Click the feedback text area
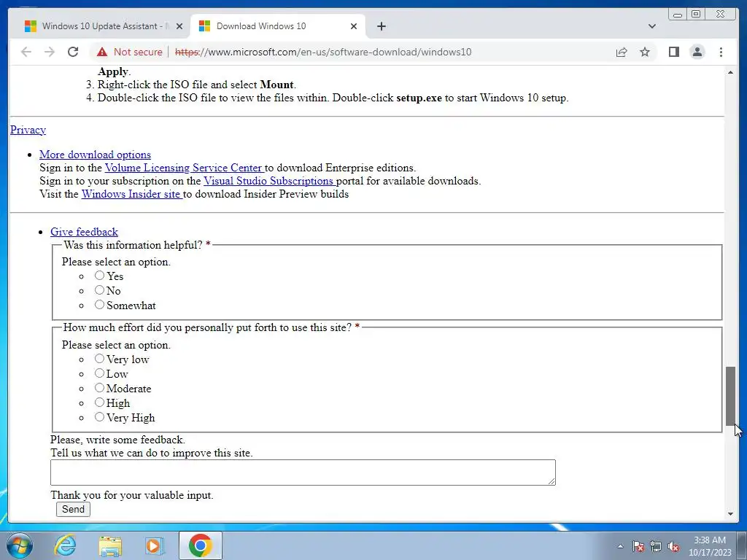Image resolution: width=747 pixels, height=560 pixels. tap(303, 472)
